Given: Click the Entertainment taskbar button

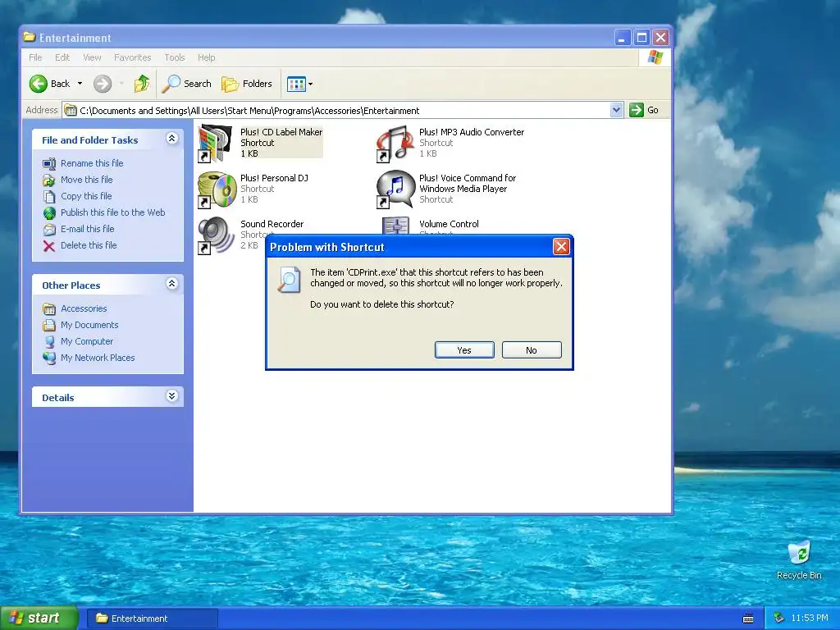Looking at the screenshot, I should tap(152, 619).
